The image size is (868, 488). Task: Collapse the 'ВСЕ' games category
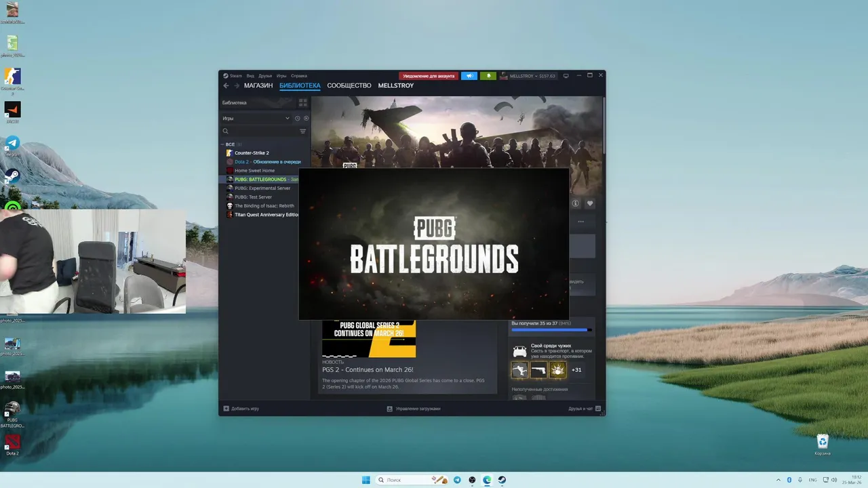(x=230, y=144)
